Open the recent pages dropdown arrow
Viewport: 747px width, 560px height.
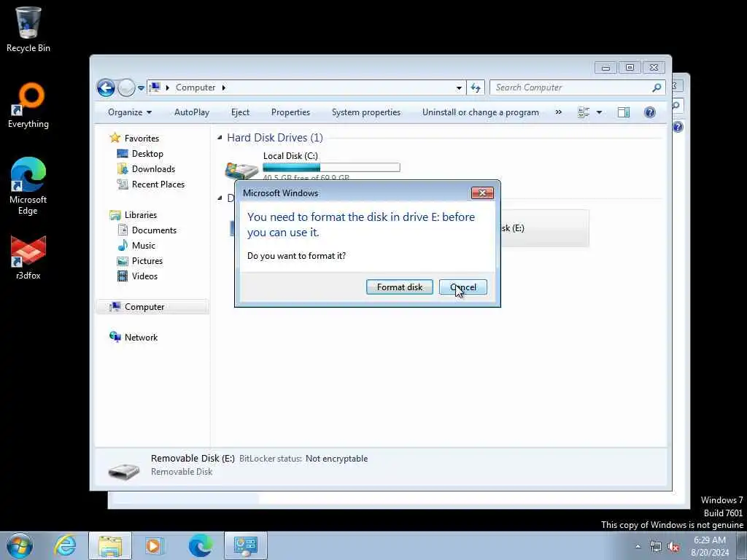coord(141,88)
